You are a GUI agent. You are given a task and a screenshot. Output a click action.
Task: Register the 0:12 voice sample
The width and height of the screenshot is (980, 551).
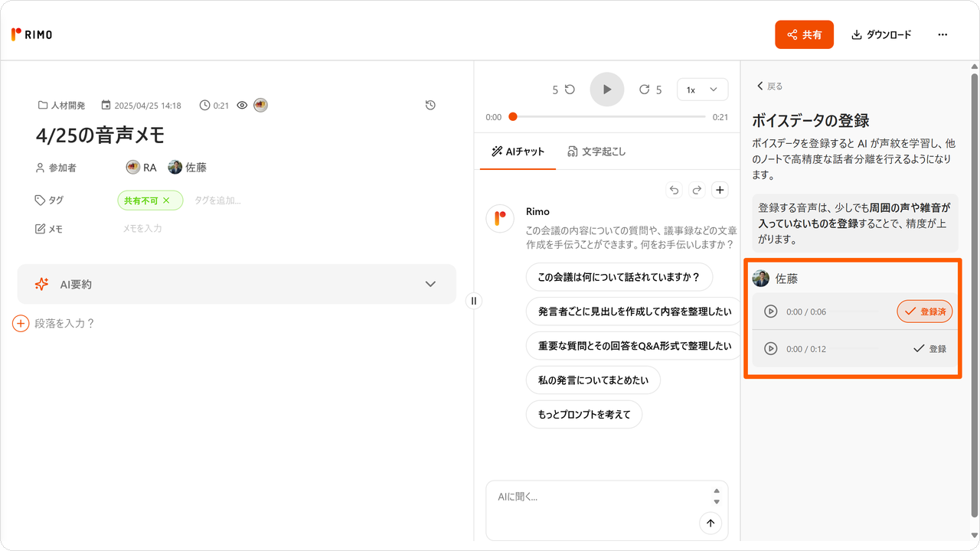(930, 349)
